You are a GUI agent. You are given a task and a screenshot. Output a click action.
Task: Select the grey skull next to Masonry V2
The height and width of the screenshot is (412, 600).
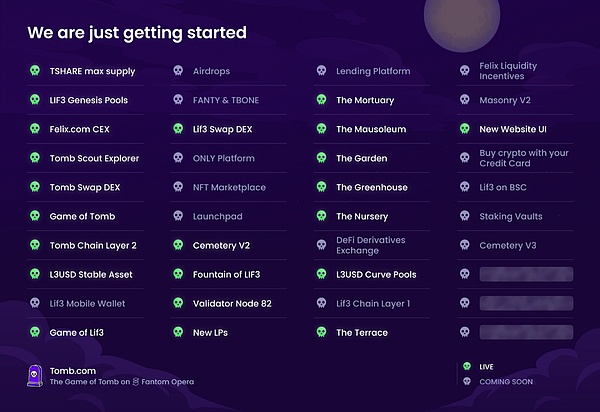pyautogui.click(x=465, y=99)
